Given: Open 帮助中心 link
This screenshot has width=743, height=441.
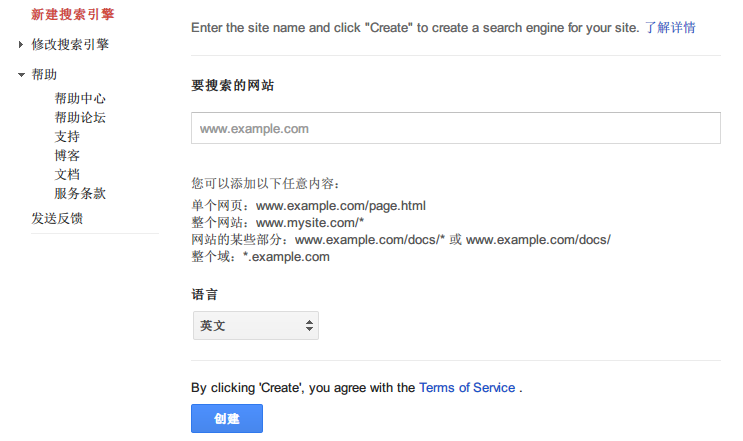Looking at the screenshot, I should coord(80,99).
